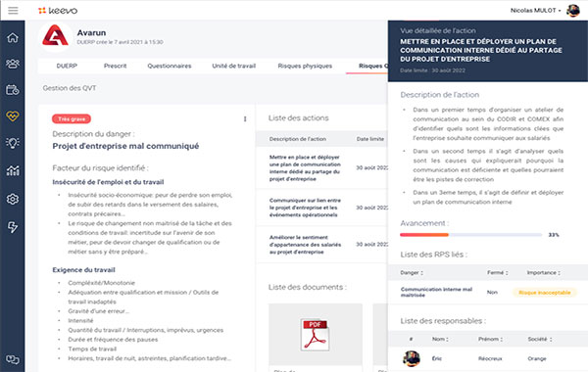Sort responsables by Nom
The image size is (588, 372).
[x=440, y=339]
